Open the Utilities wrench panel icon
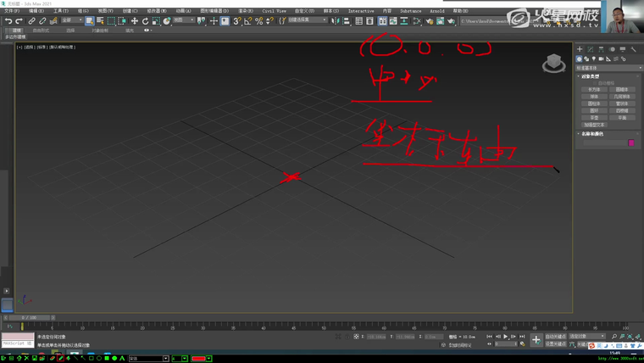Screen dimensions: 644x363 pyautogui.click(x=634, y=49)
